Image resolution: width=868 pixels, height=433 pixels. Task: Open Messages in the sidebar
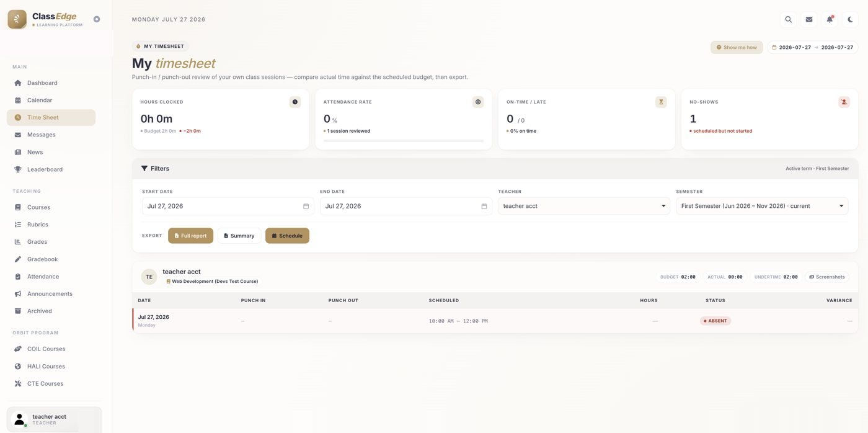tap(51, 135)
